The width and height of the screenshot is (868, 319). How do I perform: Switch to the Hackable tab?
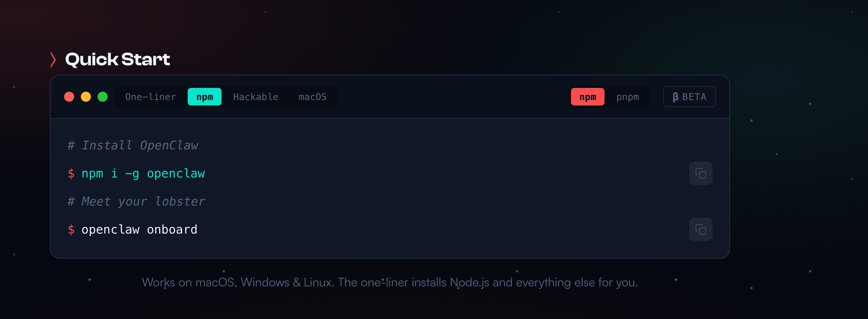256,97
